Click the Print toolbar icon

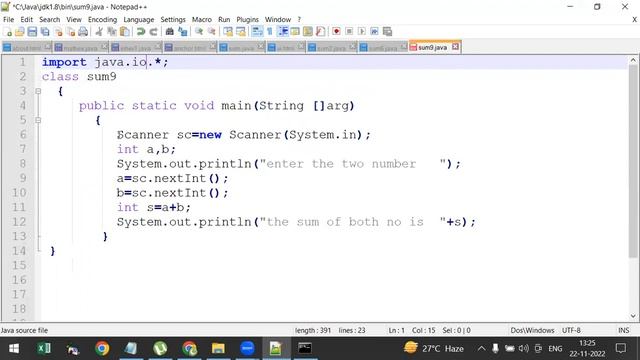(83, 31)
